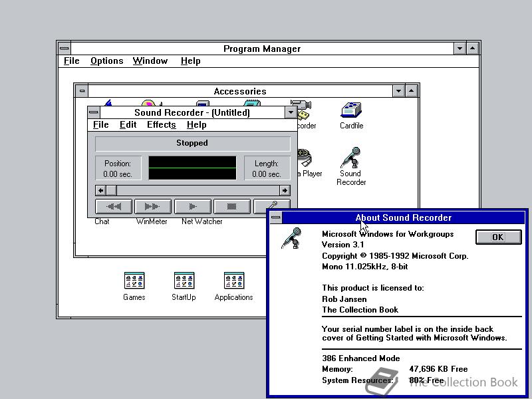Click the Position 0.00 sec. readout
The height and width of the screenshot is (399, 532).
pos(118,168)
